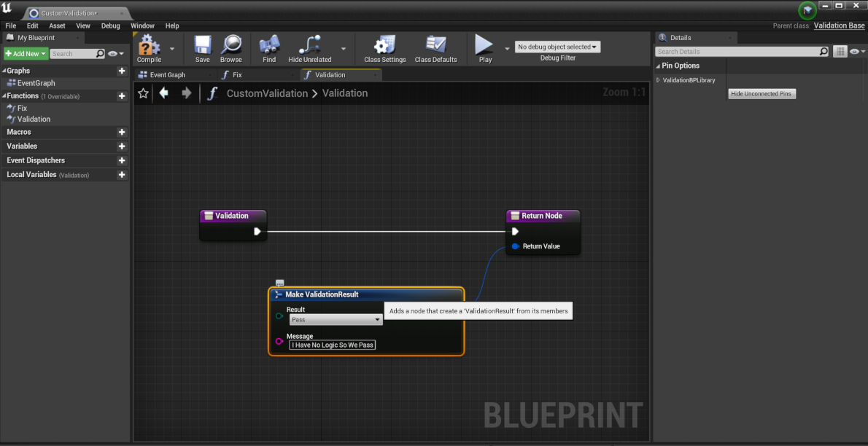868x446 pixels.
Task: Toggle Hide Unrelated nodes
Action: coord(310,47)
